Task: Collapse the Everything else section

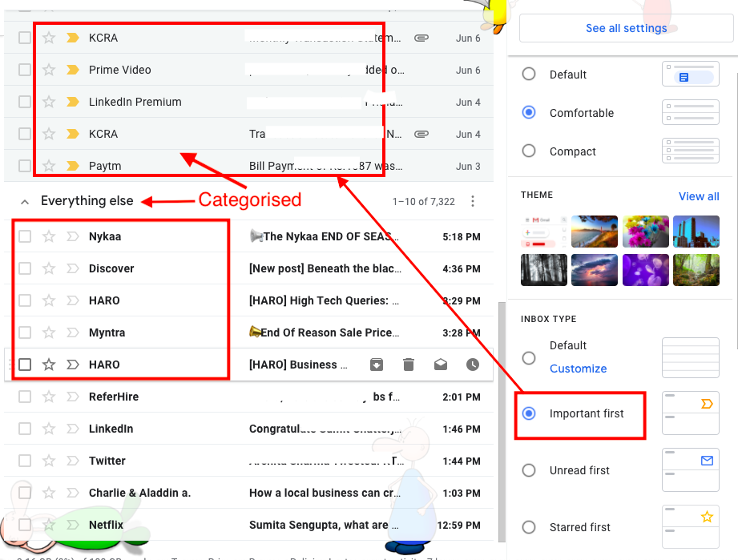Action: tap(25, 202)
